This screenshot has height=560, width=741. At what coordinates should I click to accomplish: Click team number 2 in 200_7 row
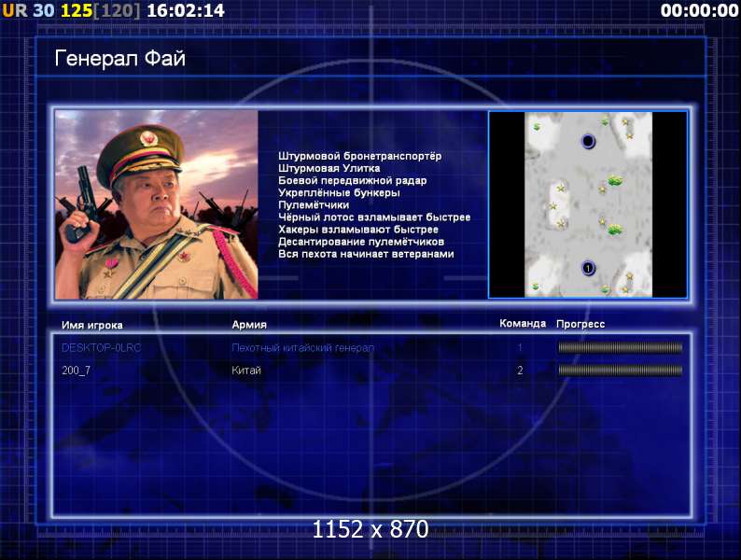tap(520, 371)
